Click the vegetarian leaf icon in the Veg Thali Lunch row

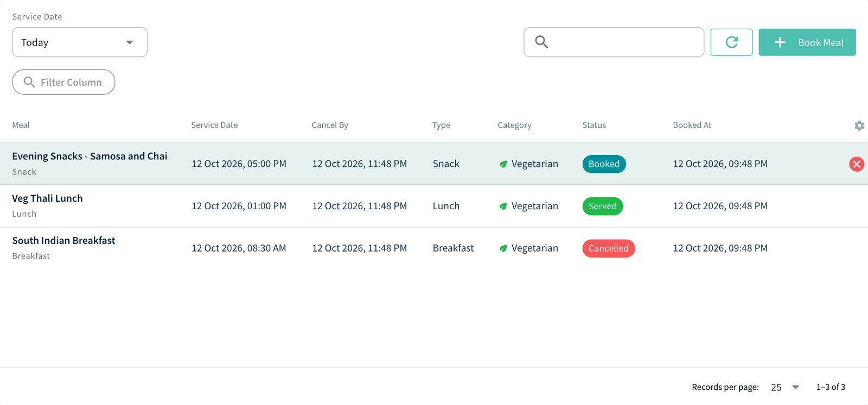coord(503,207)
